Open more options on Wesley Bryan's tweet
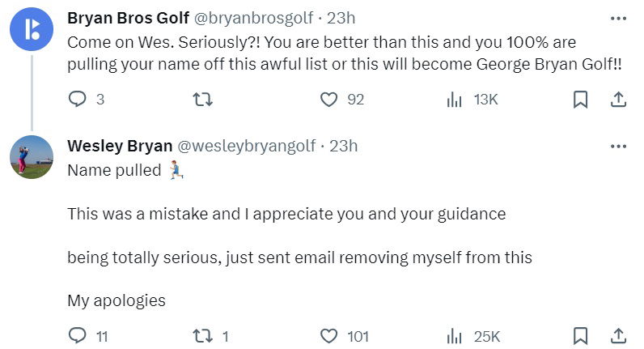This screenshot has height=349, width=644. click(618, 147)
